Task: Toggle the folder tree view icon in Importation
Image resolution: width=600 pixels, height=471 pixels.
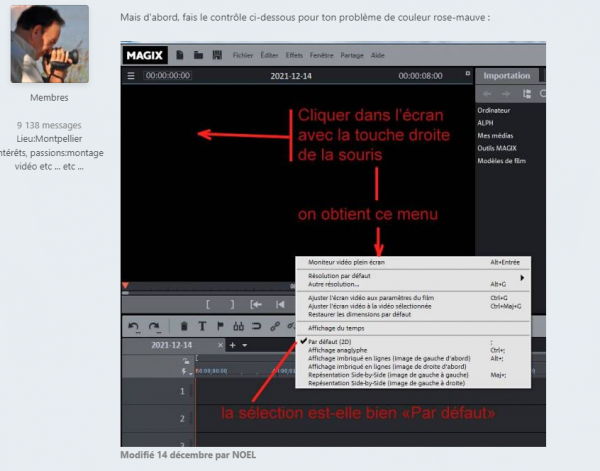Action: (527, 94)
